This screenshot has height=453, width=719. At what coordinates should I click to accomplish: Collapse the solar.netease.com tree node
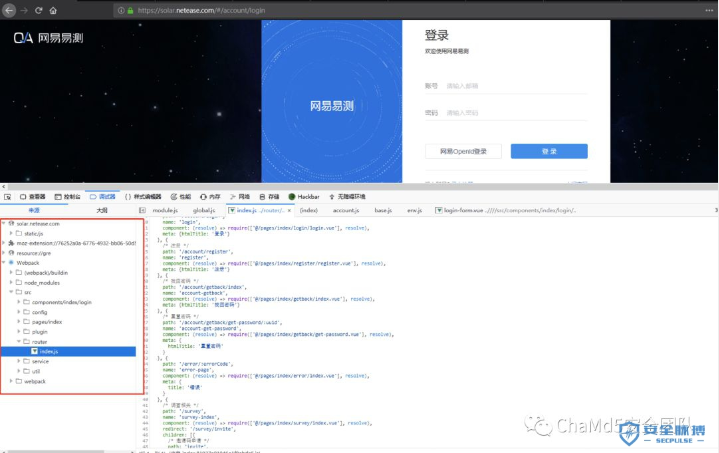[x=4, y=223]
